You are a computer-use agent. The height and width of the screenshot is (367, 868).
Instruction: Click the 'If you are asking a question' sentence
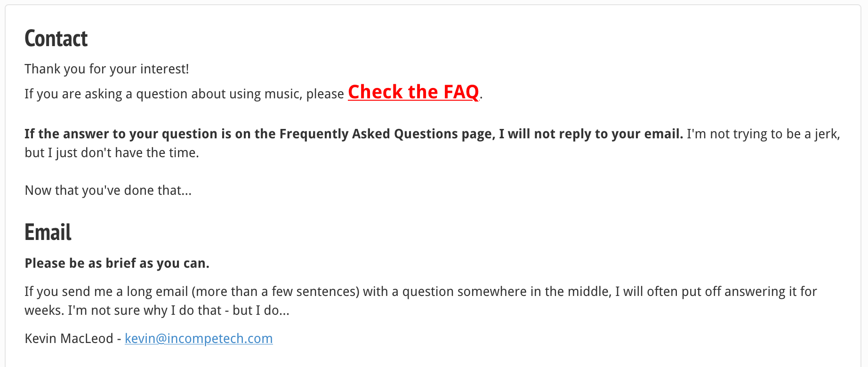click(184, 94)
